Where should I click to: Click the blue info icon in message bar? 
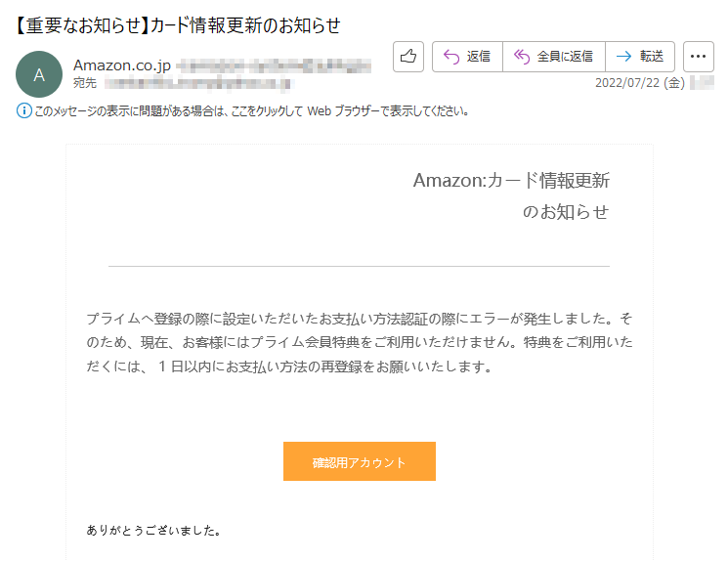point(24,111)
